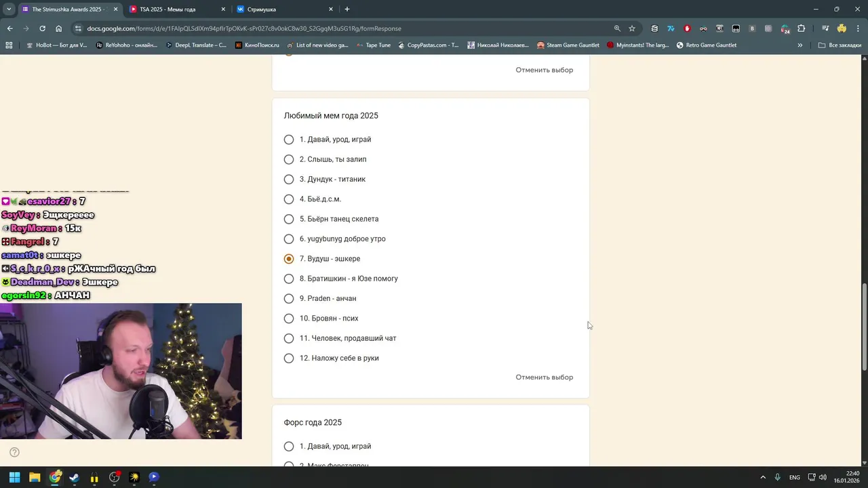The height and width of the screenshot is (488, 868).
Task: Expand the hidden bookmarks chevron
Action: coord(800,45)
